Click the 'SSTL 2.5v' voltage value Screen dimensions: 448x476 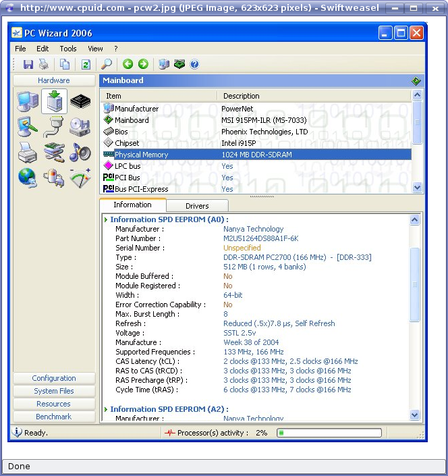pyautogui.click(x=240, y=333)
